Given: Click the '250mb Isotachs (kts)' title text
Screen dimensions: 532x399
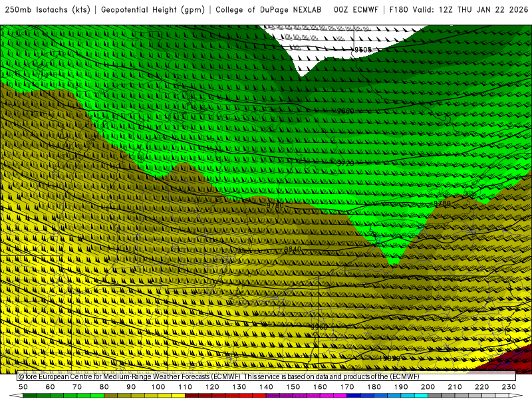Looking at the screenshot, I should point(47,10).
